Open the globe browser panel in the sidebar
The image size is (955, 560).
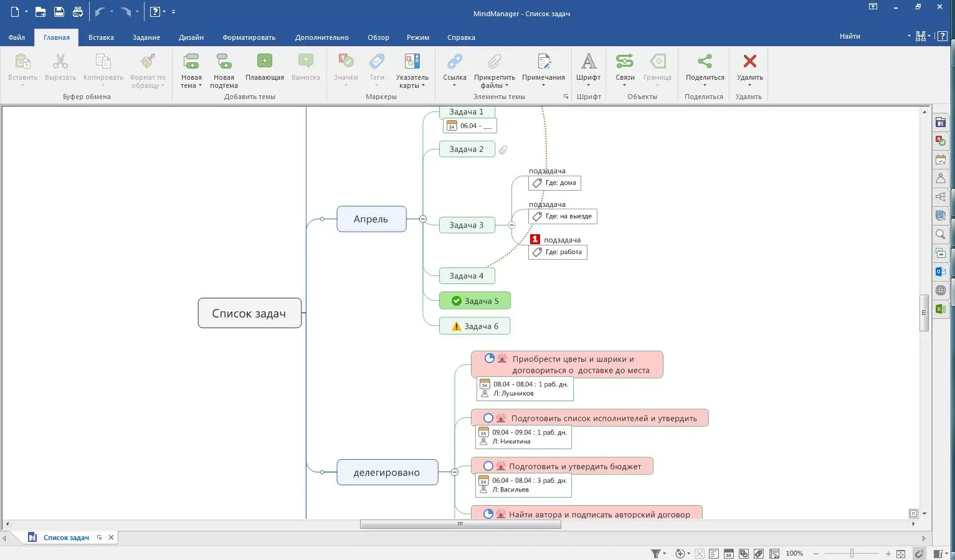pyautogui.click(x=941, y=290)
